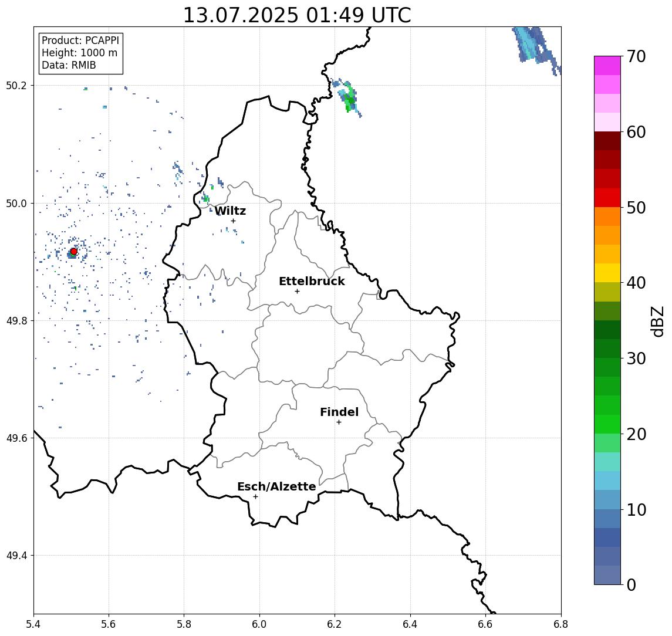Click the title '13.07.2025 01:49 UTC'
This screenshot has width=672, height=636.
(x=297, y=15)
